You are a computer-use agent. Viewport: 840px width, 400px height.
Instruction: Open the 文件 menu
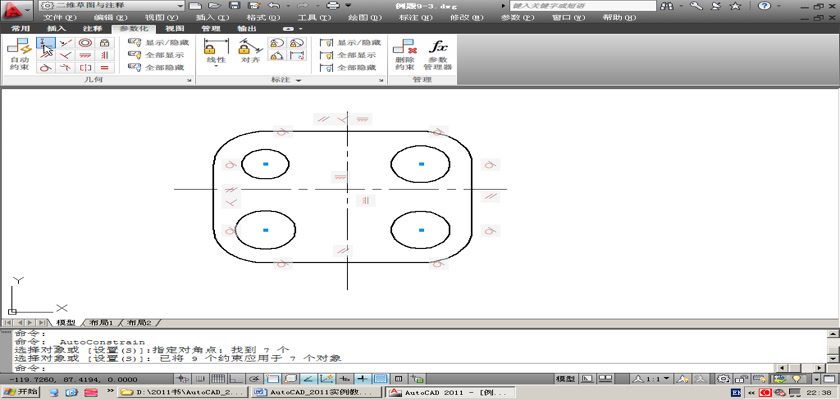click(59, 17)
